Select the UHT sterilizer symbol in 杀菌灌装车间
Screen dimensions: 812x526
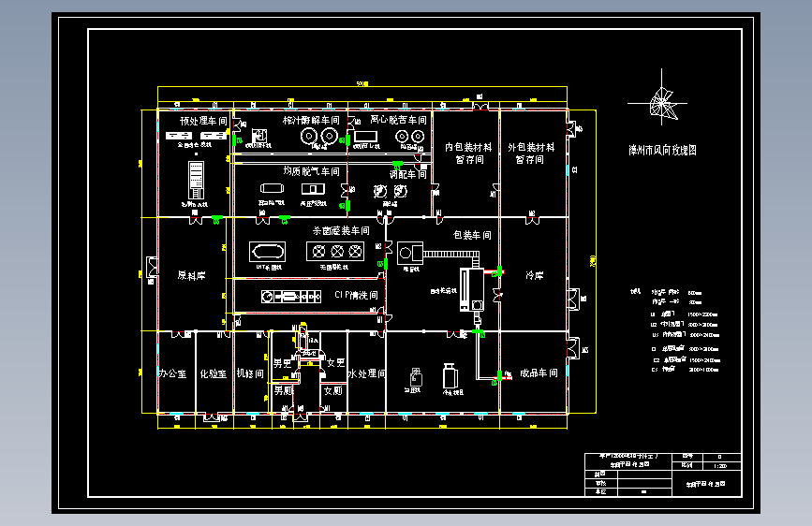click(267, 252)
